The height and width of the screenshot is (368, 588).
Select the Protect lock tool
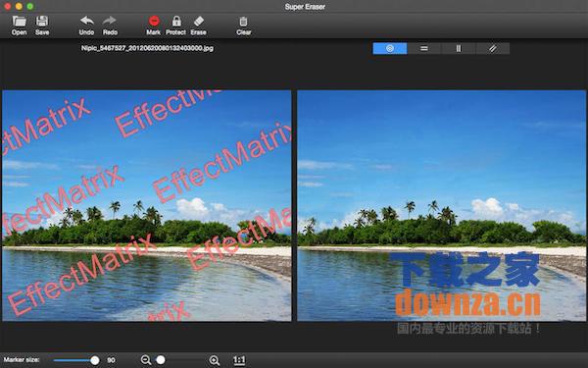[175, 26]
